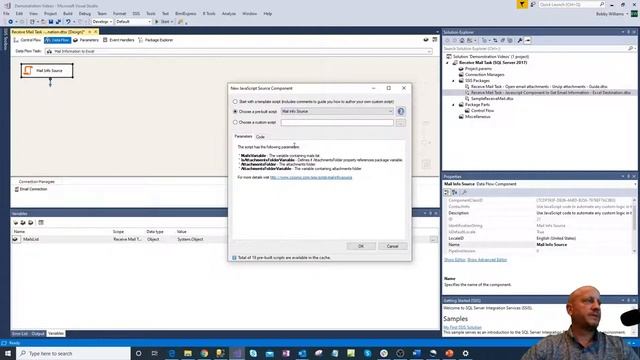Switch to the Code tab in the dialog

click(260, 137)
